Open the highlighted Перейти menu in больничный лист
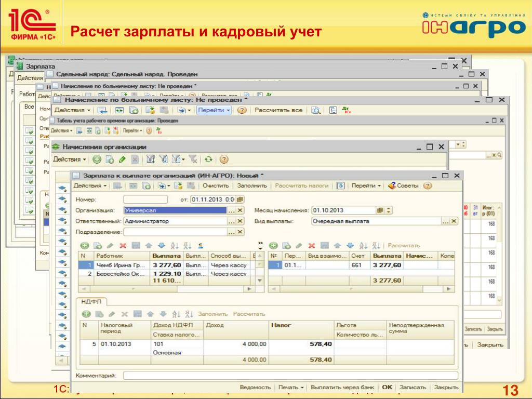 tap(214, 110)
